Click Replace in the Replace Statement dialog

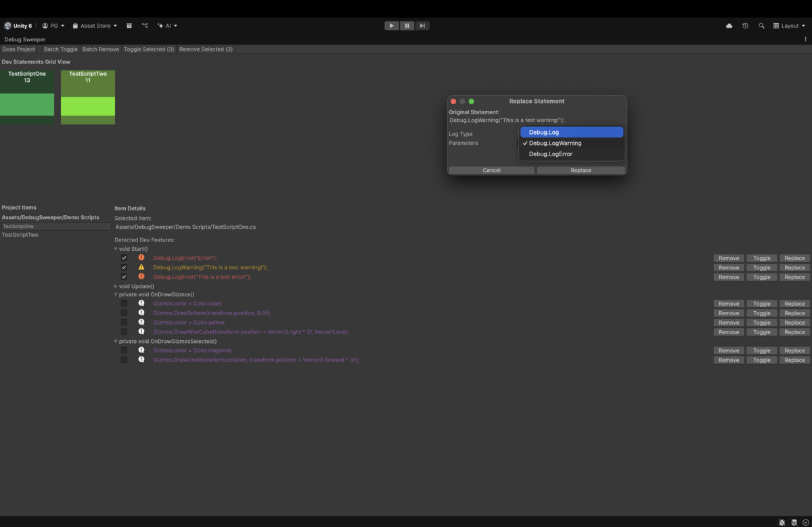[581, 170]
